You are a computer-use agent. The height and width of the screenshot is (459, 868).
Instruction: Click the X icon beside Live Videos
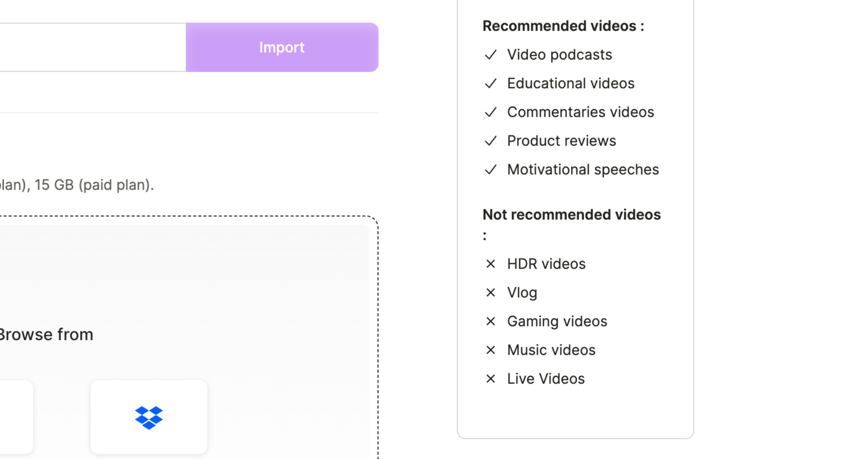pos(491,378)
